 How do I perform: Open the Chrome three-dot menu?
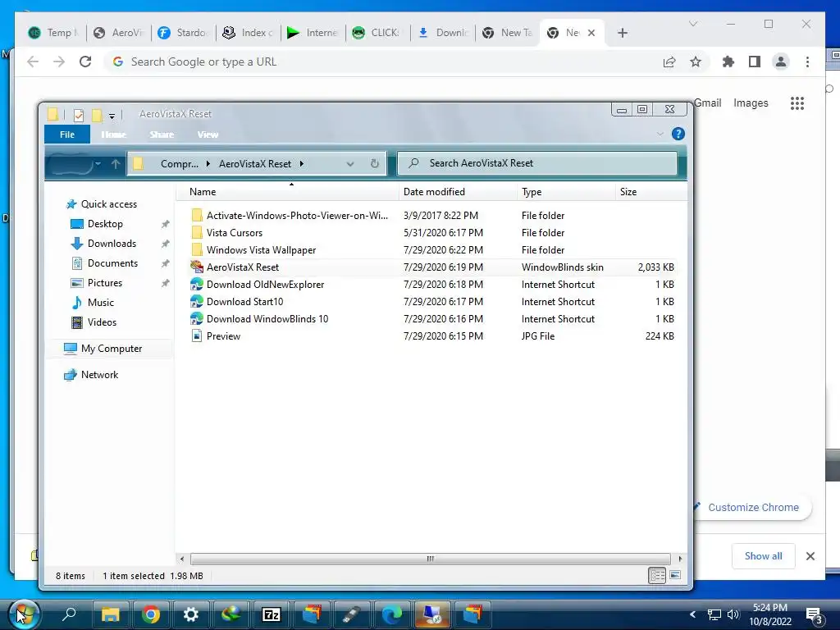(x=807, y=62)
